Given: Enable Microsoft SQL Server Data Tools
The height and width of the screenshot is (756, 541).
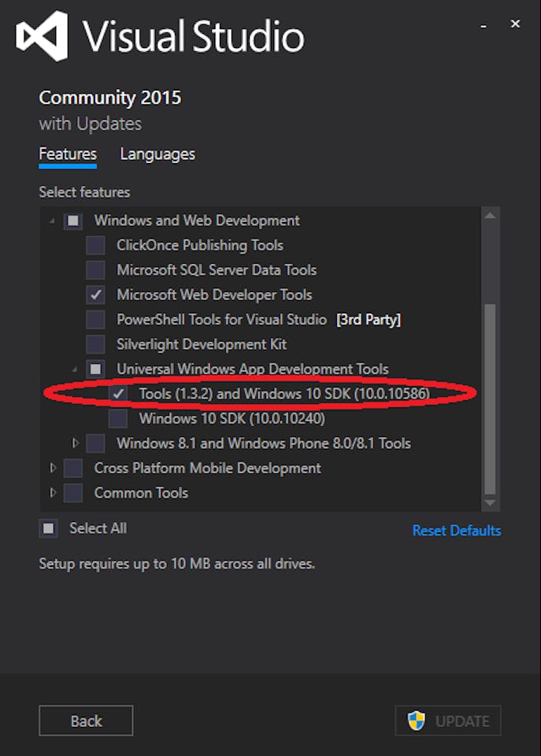Looking at the screenshot, I should (95, 270).
